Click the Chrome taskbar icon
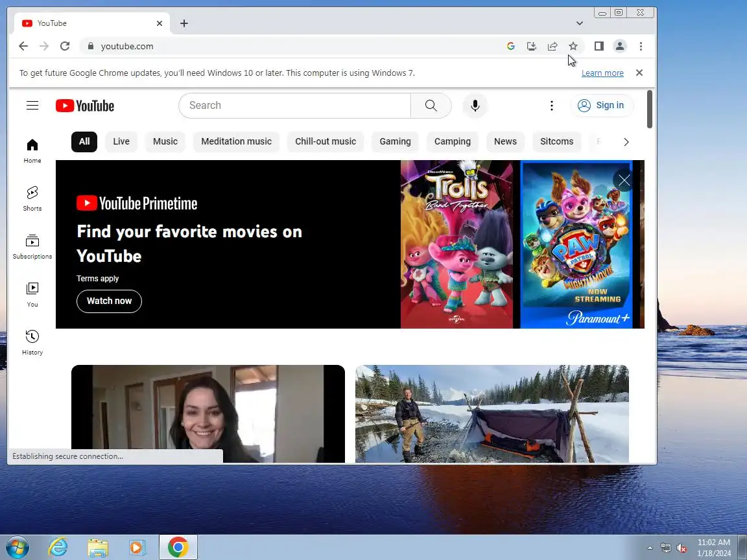 (178, 547)
